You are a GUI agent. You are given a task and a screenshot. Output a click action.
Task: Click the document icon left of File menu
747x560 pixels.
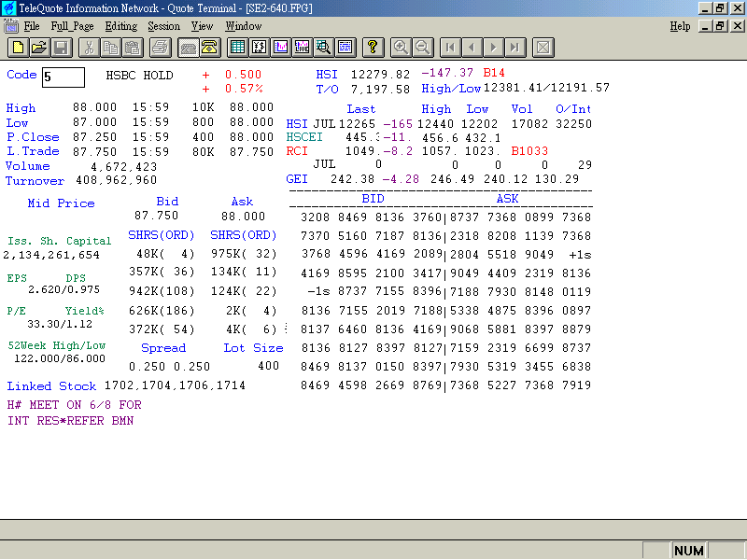click(x=11, y=26)
